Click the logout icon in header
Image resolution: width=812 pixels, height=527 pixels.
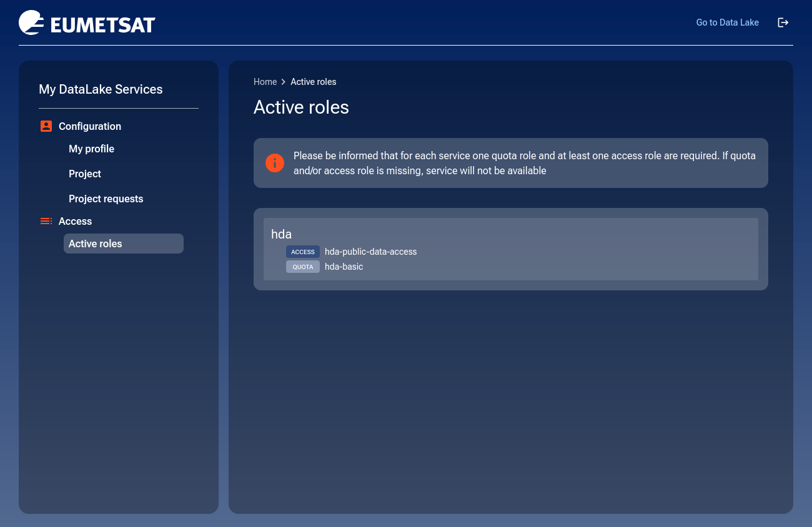[783, 22]
